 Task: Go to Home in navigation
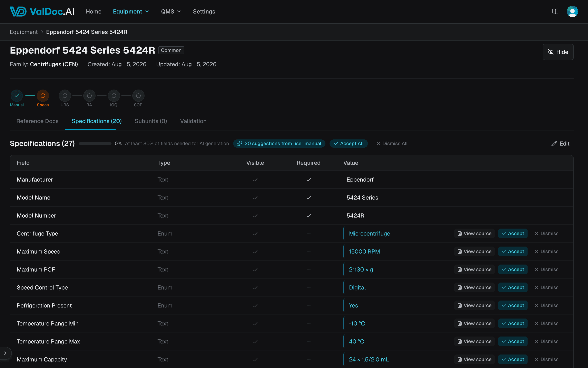tap(94, 11)
